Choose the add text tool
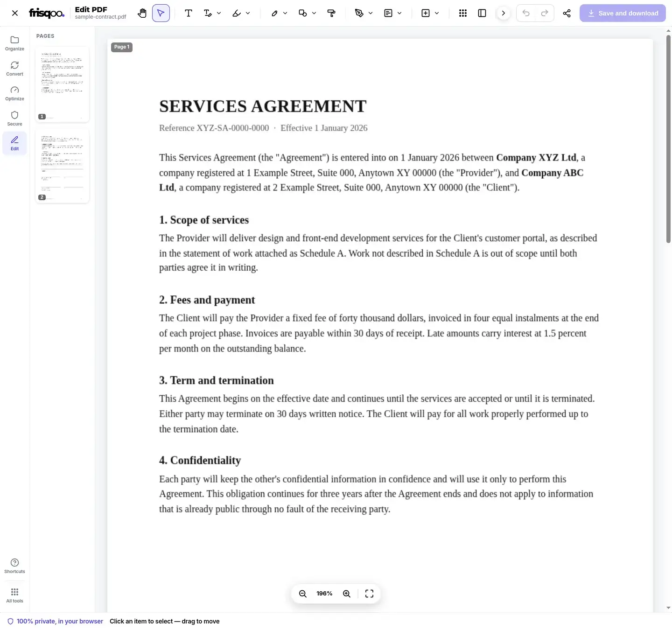 click(189, 13)
